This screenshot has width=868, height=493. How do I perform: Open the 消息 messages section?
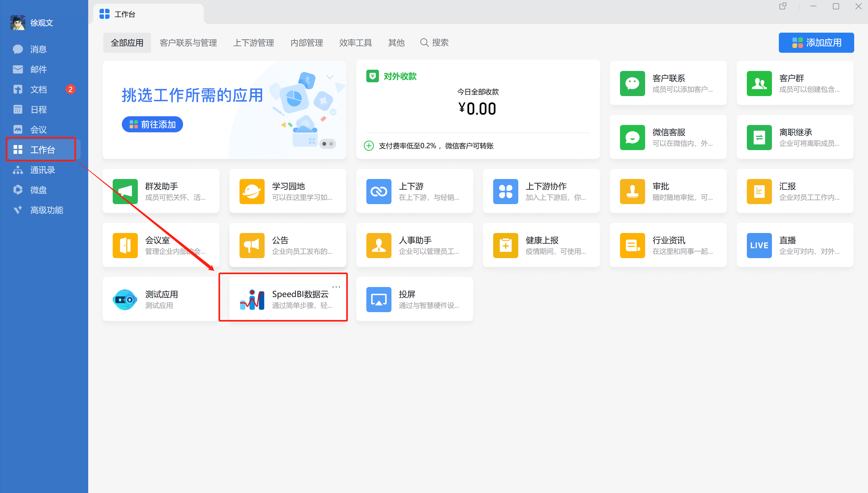38,49
